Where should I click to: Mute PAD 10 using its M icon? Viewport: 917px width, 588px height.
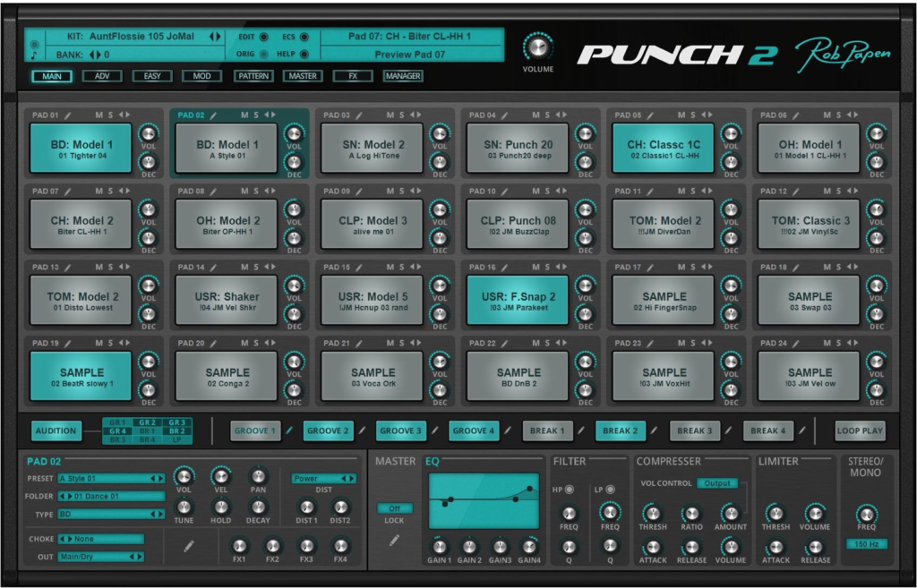pos(536,191)
